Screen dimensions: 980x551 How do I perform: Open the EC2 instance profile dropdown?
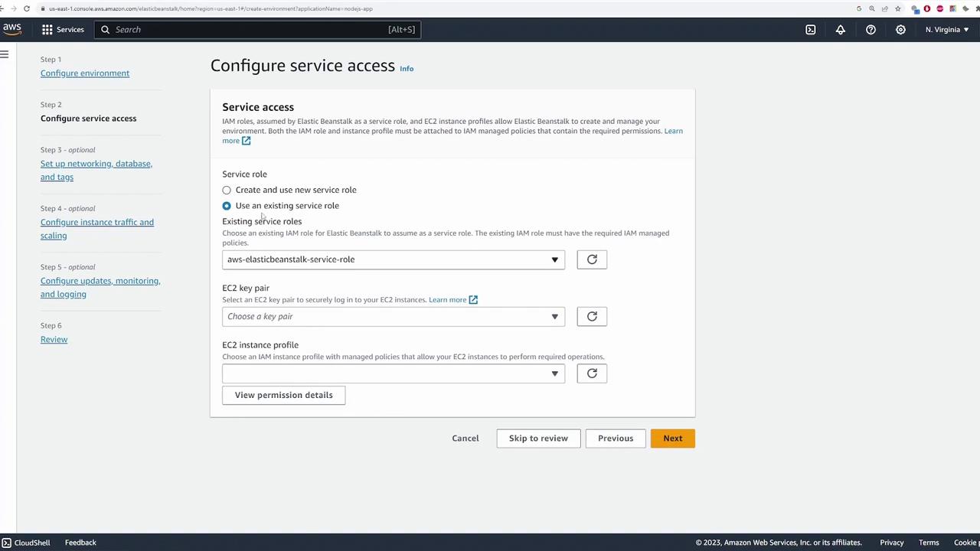pyautogui.click(x=394, y=373)
